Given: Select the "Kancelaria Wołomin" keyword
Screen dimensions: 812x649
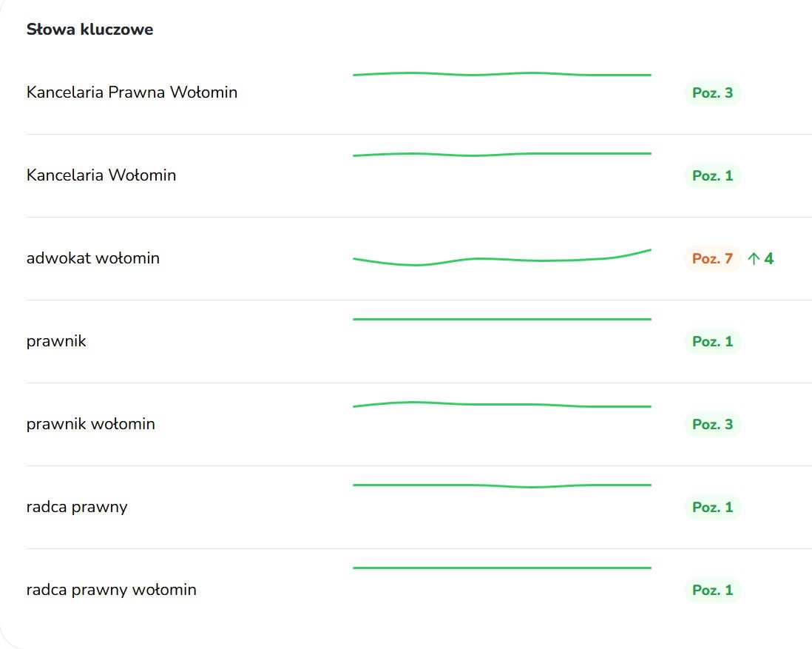Looking at the screenshot, I should (101, 175).
